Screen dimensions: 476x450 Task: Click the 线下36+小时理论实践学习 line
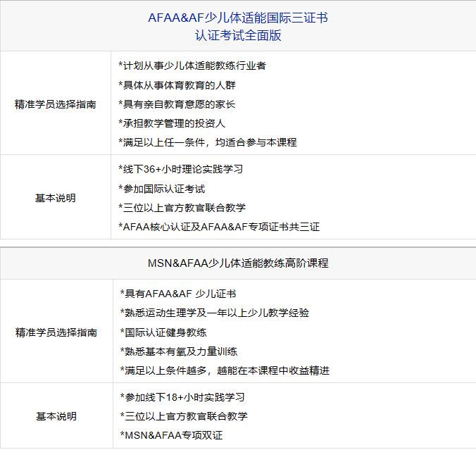point(182,169)
